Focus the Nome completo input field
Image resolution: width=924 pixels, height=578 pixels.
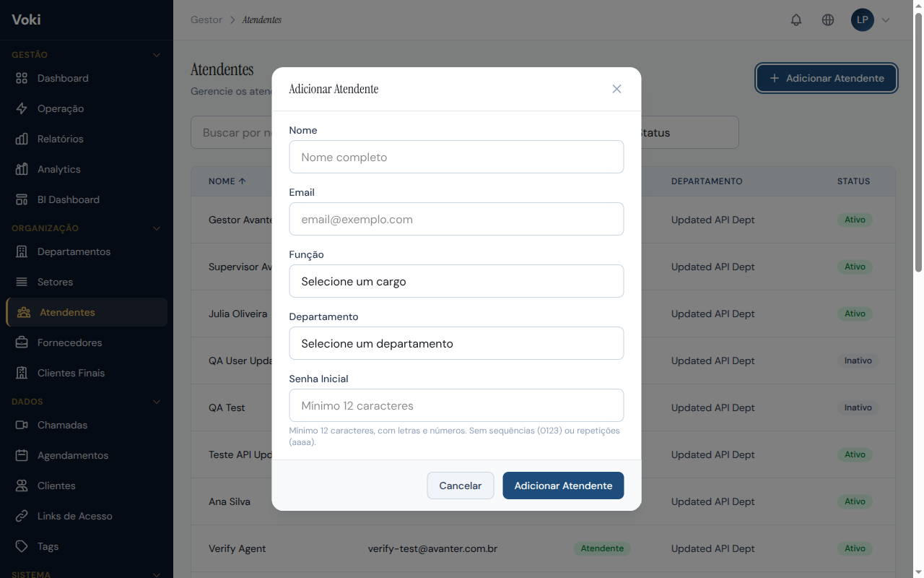456,157
